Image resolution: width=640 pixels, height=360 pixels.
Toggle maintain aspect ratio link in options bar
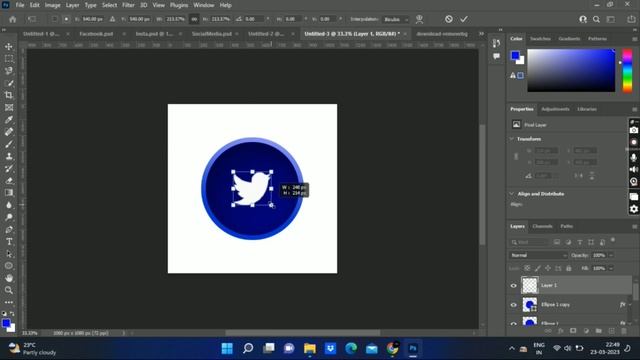(194, 19)
